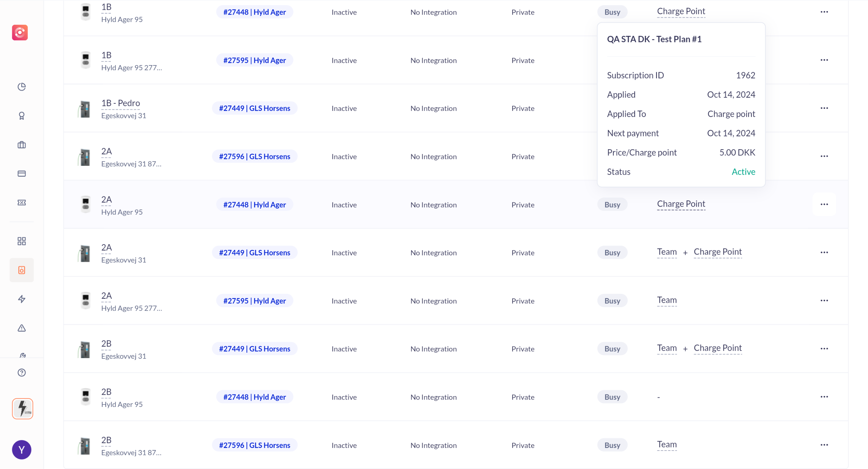Screen dimensions: 868x469
Task: Open three-dot menu for 2A Hyld Ager 95
Action: tap(824, 204)
